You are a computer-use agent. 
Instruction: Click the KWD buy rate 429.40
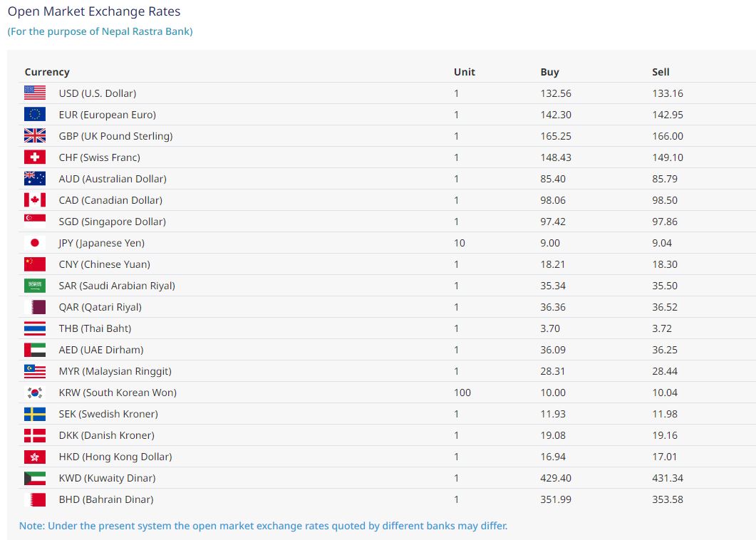click(556, 478)
